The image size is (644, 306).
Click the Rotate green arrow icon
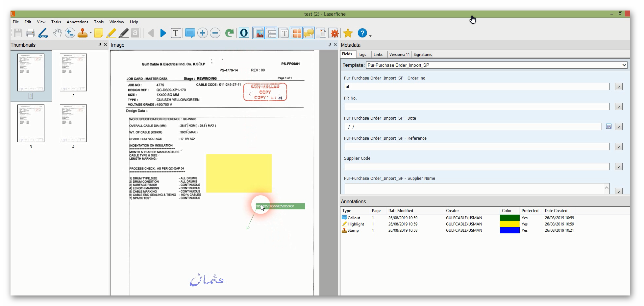point(229,33)
